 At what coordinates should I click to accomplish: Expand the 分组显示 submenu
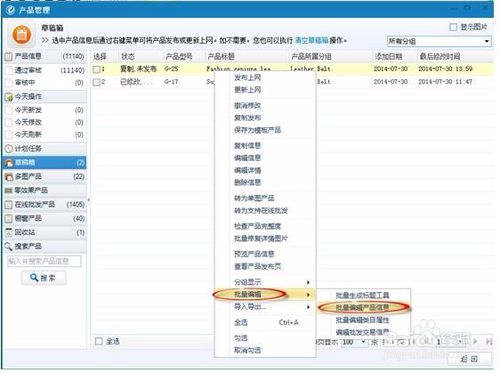click(265, 282)
